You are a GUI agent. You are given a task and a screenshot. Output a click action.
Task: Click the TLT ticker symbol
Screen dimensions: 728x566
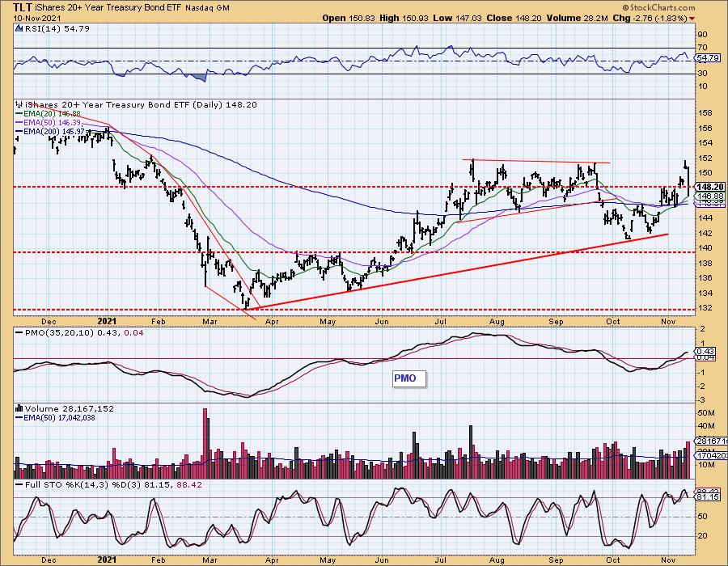click(23, 7)
